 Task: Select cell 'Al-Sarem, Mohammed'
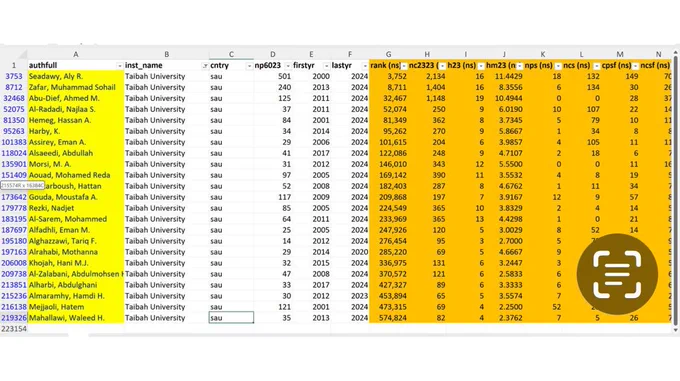pos(76,219)
